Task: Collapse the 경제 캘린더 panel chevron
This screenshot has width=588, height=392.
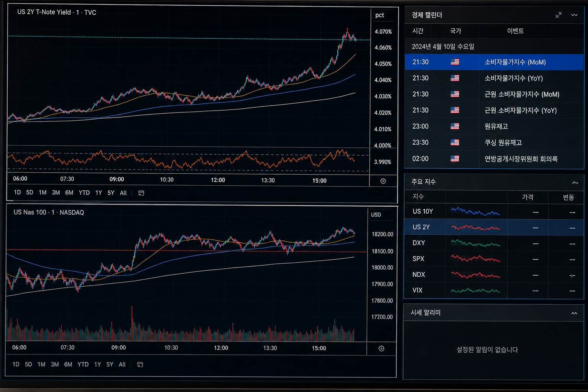Action: (x=574, y=15)
